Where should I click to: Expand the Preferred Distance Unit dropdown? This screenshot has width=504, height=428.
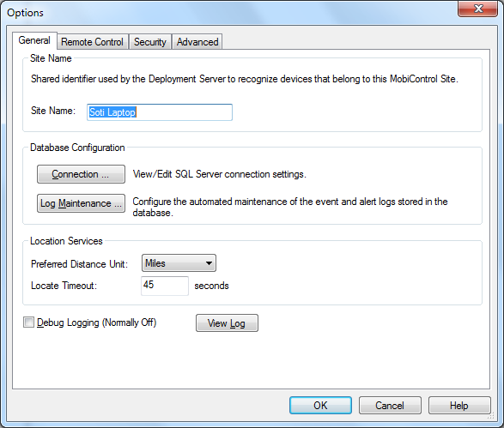pos(179,263)
